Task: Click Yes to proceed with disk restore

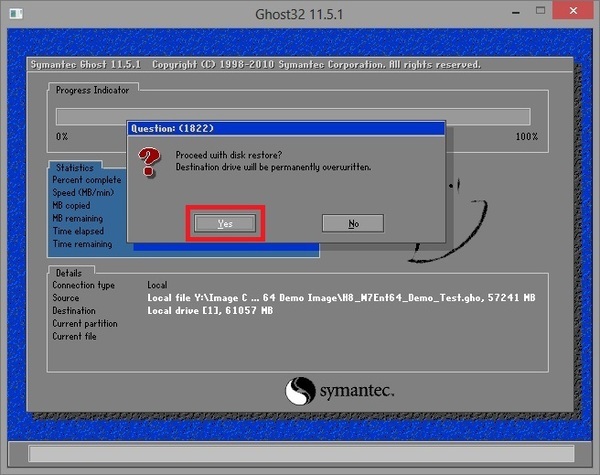Action: [x=225, y=224]
